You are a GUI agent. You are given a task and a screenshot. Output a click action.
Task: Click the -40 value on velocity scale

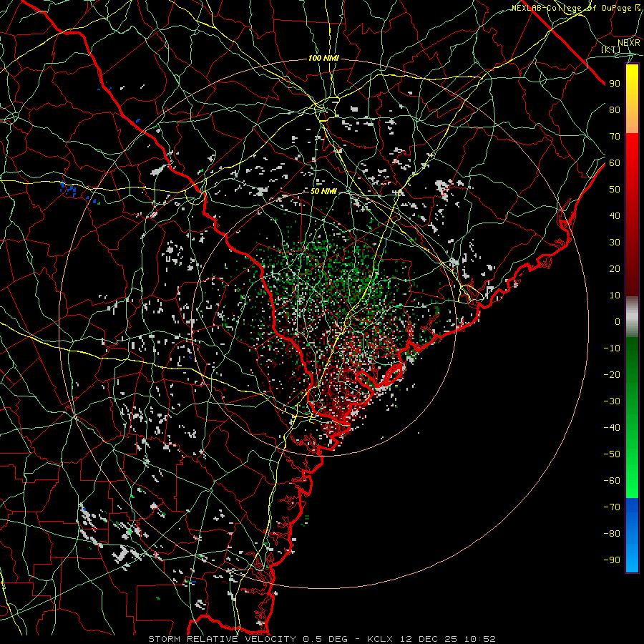tap(612, 428)
